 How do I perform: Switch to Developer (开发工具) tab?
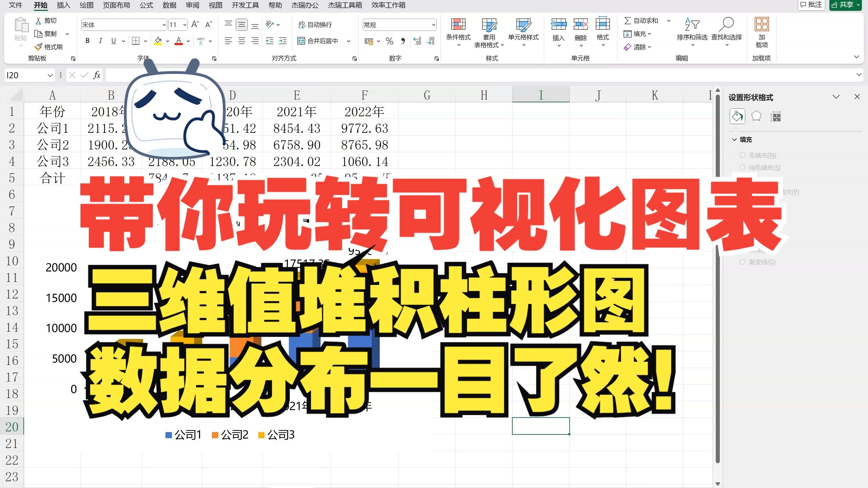click(x=245, y=5)
